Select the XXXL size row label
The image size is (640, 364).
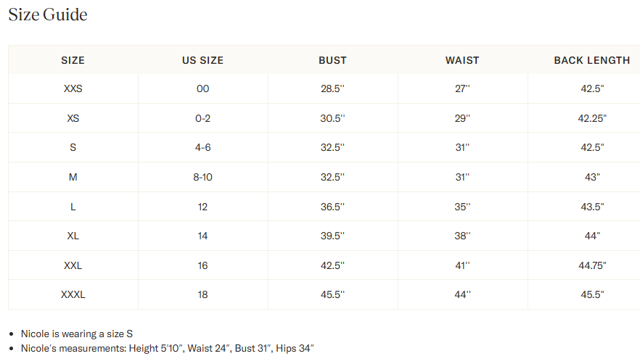click(x=73, y=294)
